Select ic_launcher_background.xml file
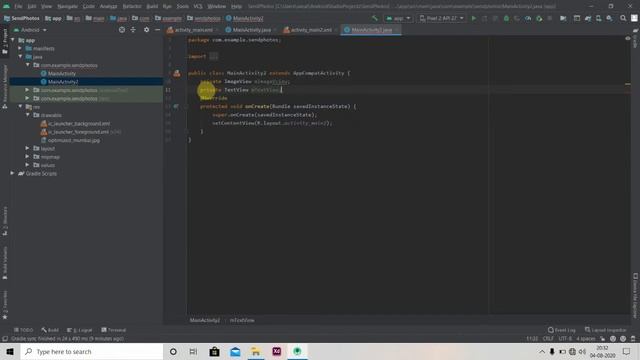The image size is (640, 360). 79,123
